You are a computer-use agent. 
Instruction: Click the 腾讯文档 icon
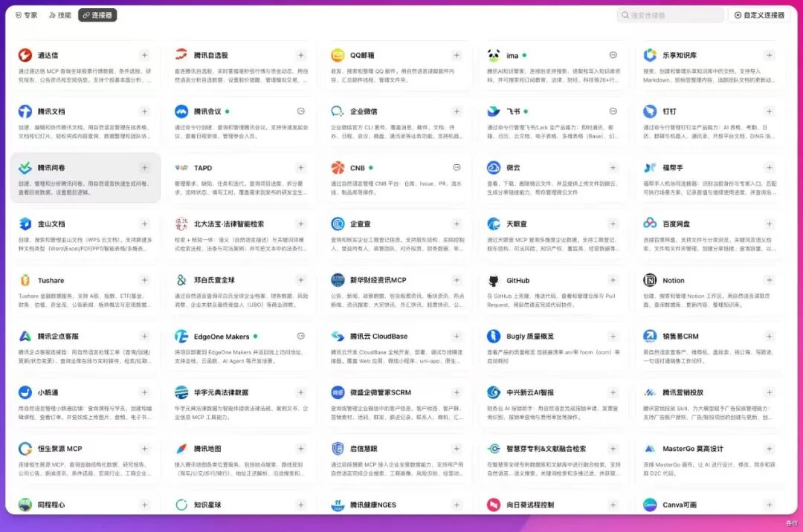tap(25, 111)
